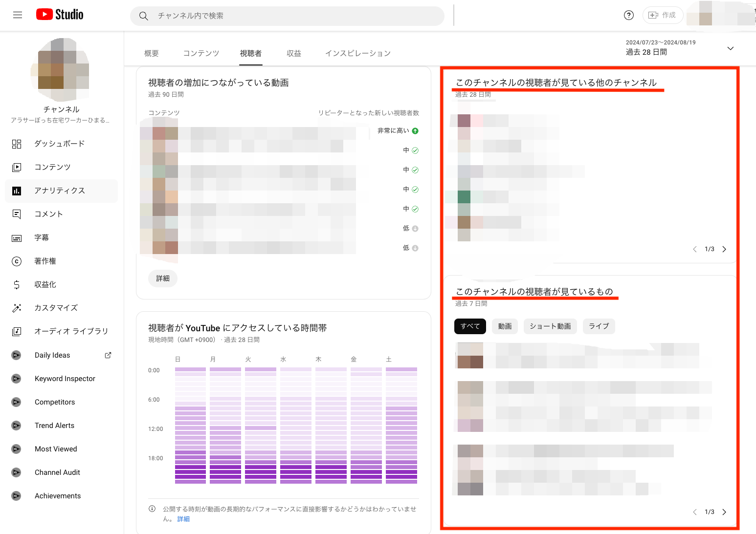Switch to the 概要 tab
The image size is (756, 534).
[x=152, y=53]
